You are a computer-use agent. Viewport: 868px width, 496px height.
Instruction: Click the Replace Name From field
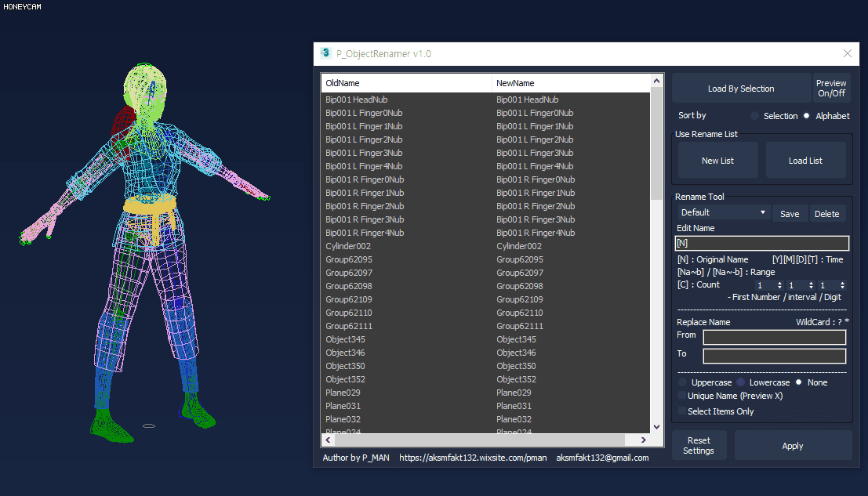coord(775,337)
